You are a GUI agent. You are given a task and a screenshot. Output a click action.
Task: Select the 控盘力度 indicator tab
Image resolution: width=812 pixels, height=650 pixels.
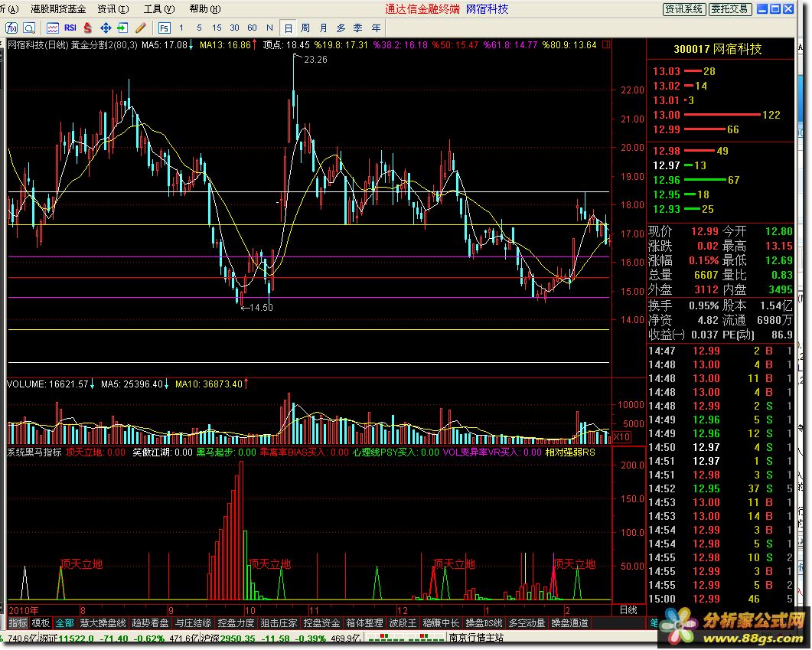(x=236, y=623)
